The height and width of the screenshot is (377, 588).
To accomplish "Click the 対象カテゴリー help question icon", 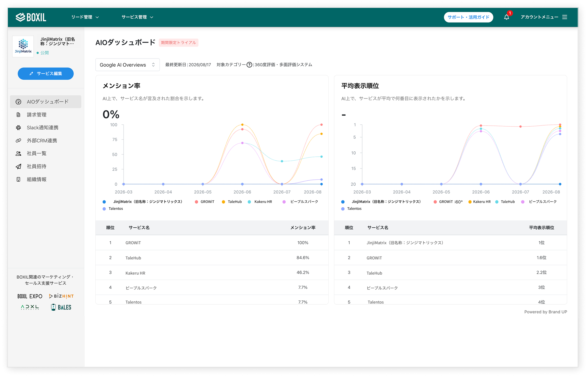I will [249, 65].
